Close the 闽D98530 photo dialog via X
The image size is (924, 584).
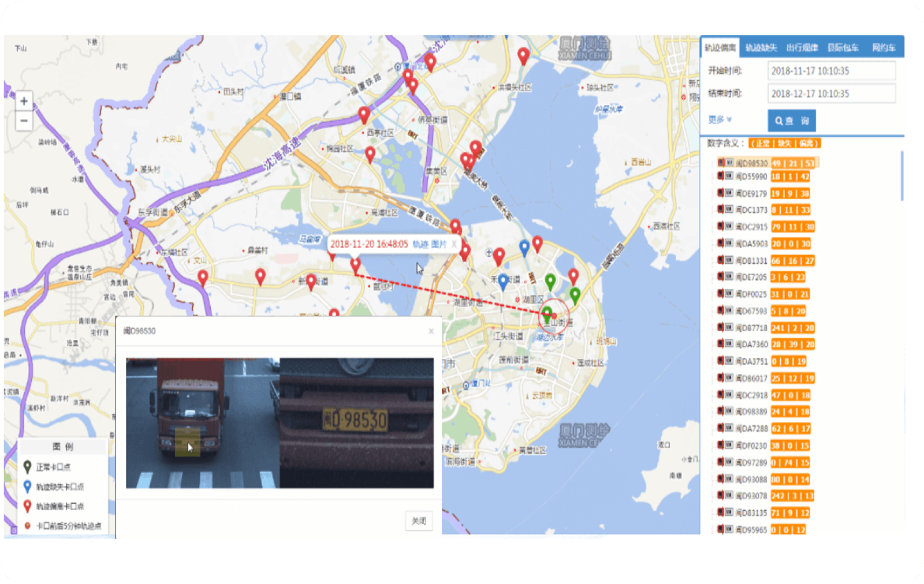431,331
